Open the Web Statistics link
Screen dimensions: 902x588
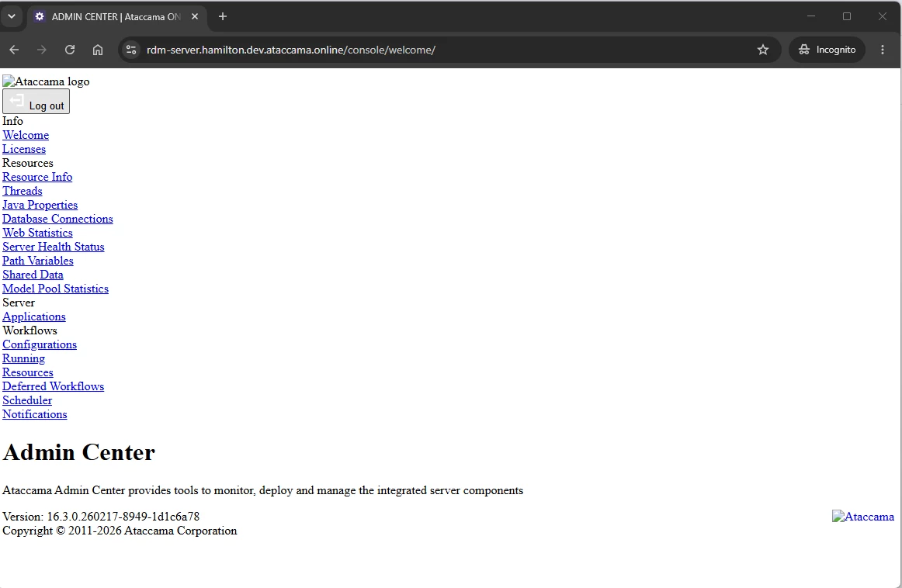37,233
